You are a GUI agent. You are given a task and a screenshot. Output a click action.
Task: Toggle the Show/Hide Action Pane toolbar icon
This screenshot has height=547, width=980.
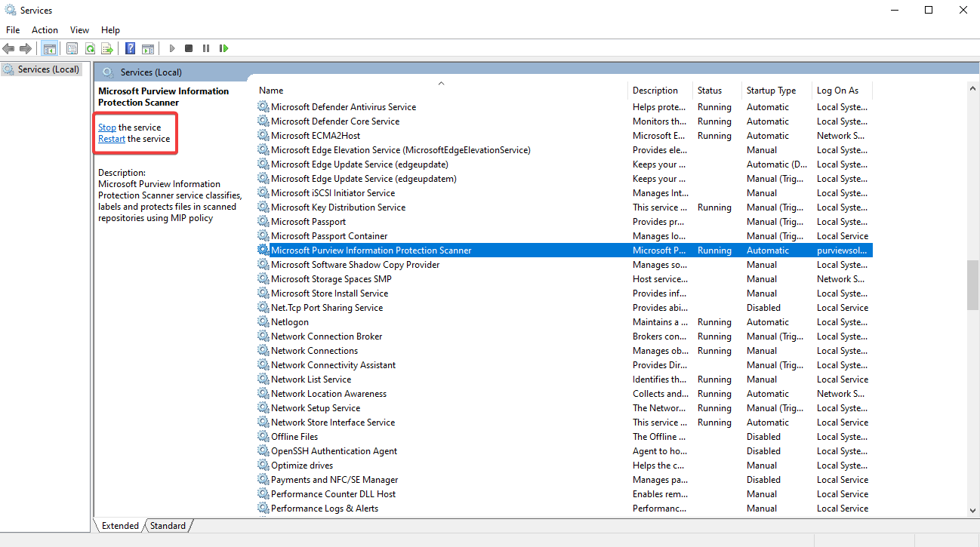148,48
